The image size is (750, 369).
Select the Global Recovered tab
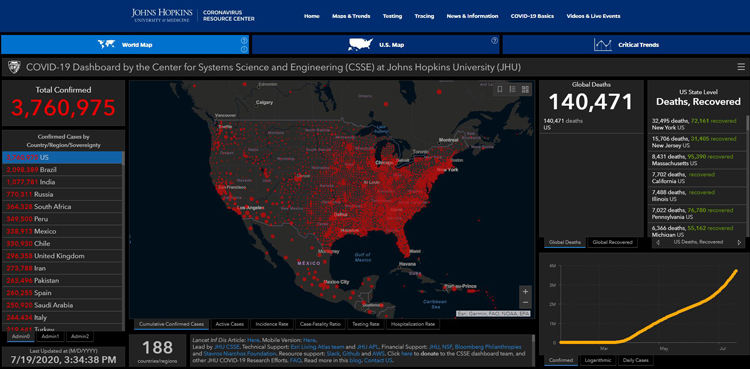[x=612, y=242]
